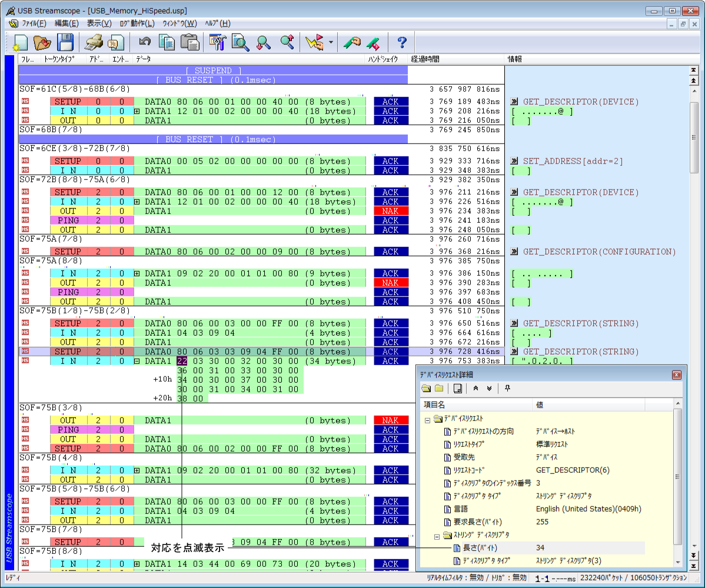Screen dimensions: 705x588
Task: Collapse the expanded 34 bytes DATA1 packet
Action: click(137, 361)
